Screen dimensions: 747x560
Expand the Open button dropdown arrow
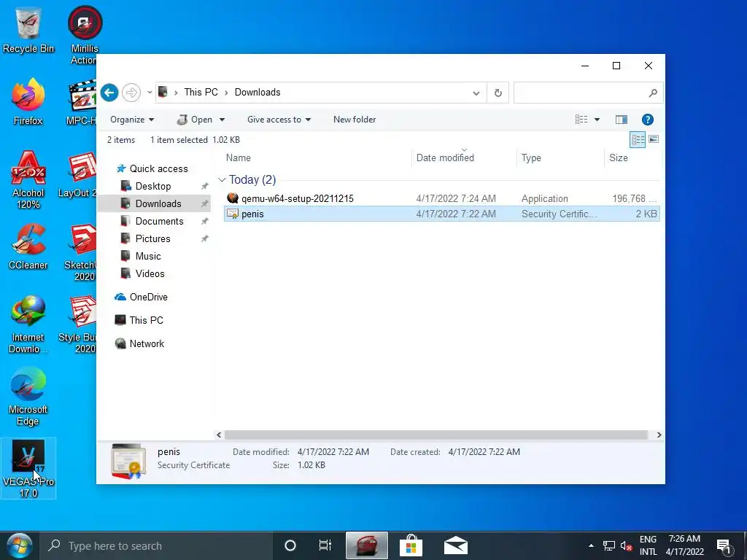[x=222, y=120]
